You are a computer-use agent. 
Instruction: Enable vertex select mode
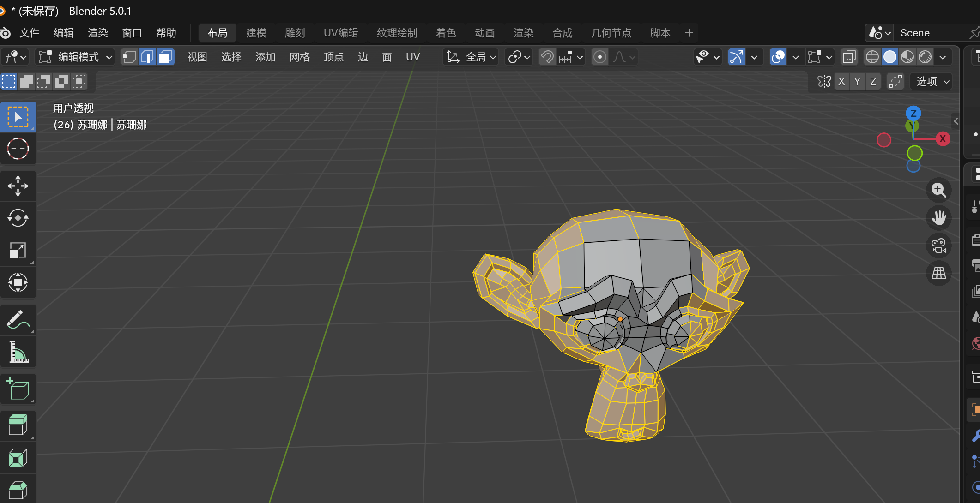point(129,57)
